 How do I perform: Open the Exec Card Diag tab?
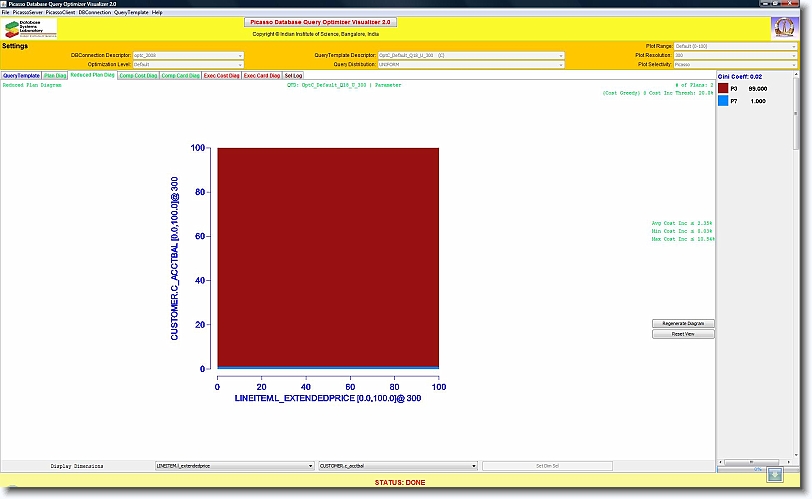pyautogui.click(x=262, y=75)
